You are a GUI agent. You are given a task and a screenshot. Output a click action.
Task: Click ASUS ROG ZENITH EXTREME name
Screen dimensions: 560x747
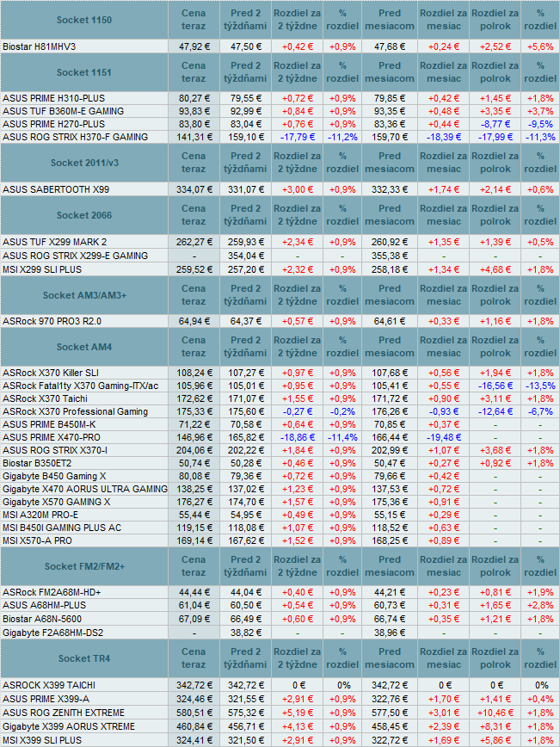tap(64, 713)
